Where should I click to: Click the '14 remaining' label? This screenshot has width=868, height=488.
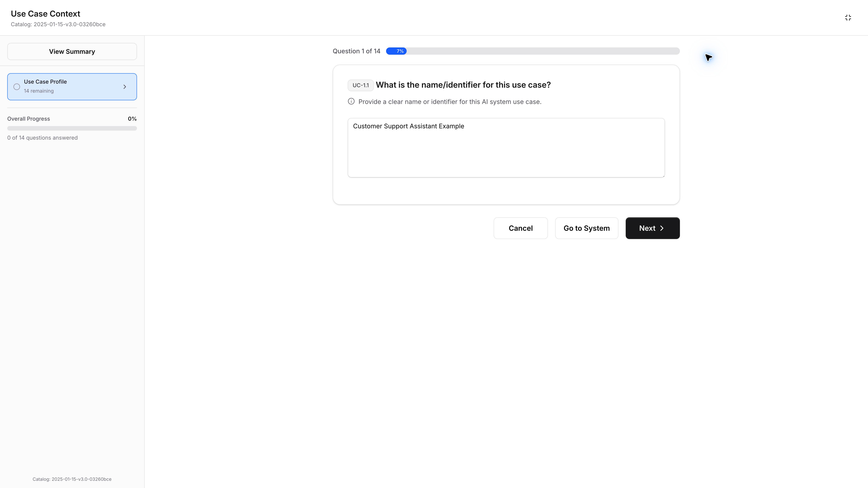pyautogui.click(x=39, y=91)
